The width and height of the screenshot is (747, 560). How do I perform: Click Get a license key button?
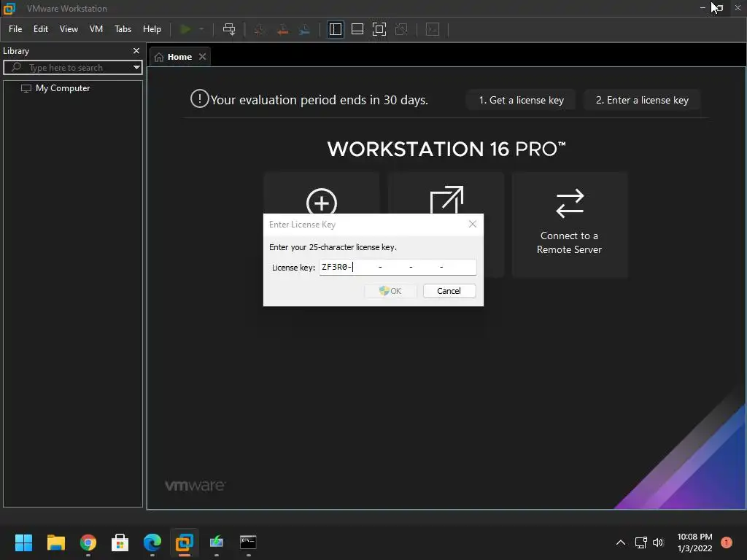coord(521,100)
